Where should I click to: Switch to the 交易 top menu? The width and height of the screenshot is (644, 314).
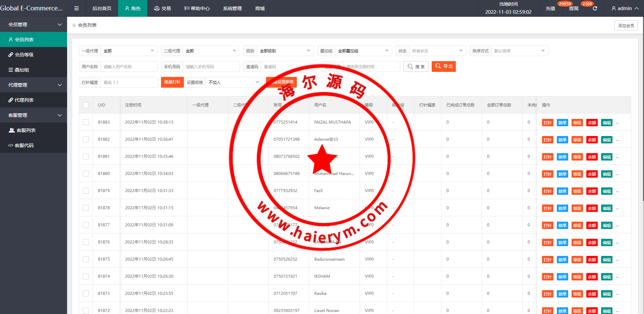pyautogui.click(x=162, y=8)
